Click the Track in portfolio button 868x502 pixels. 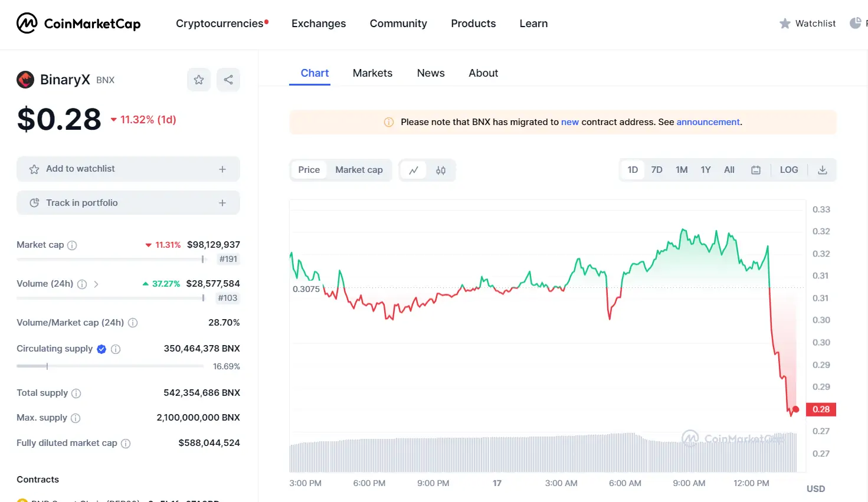(x=128, y=203)
